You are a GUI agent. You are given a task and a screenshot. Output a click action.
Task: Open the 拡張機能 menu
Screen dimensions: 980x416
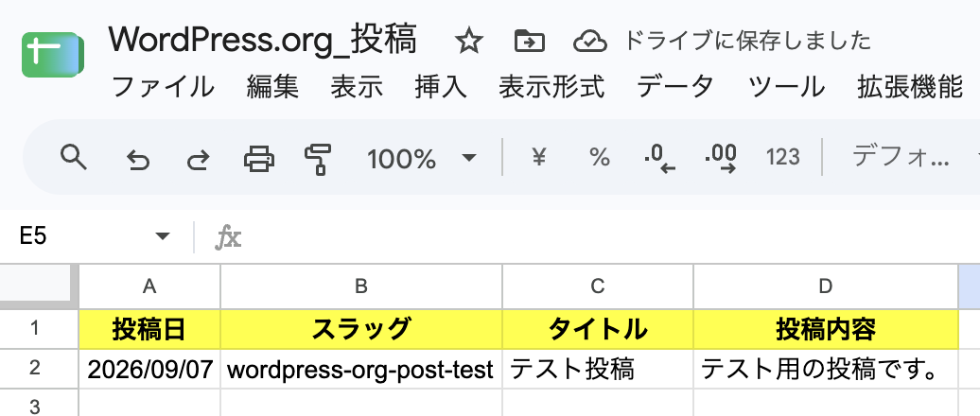click(x=909, y=87)
